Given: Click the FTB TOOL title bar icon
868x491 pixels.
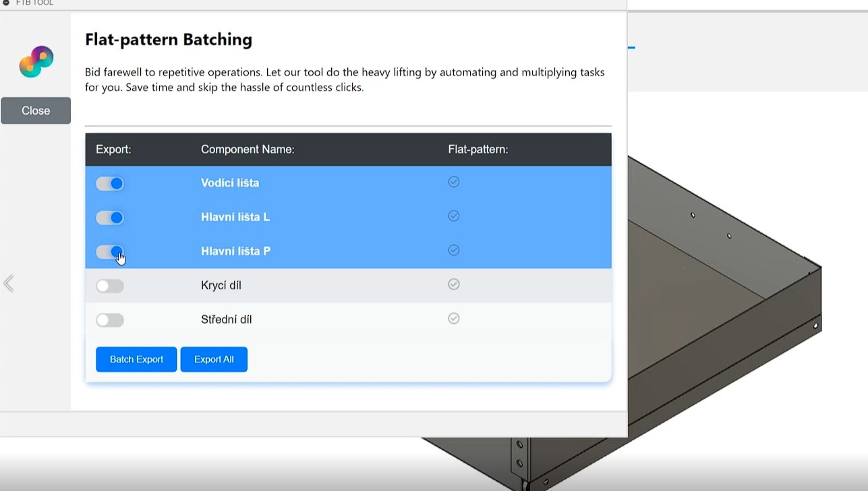Looking at the screenshot, I should [6, 3].
